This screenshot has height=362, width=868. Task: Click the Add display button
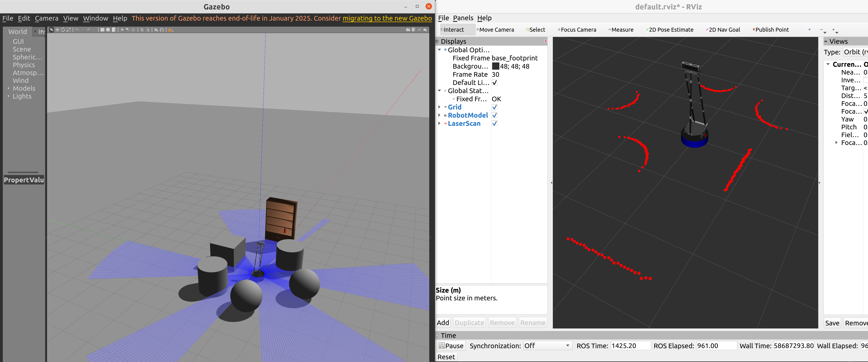coord(443,323)
